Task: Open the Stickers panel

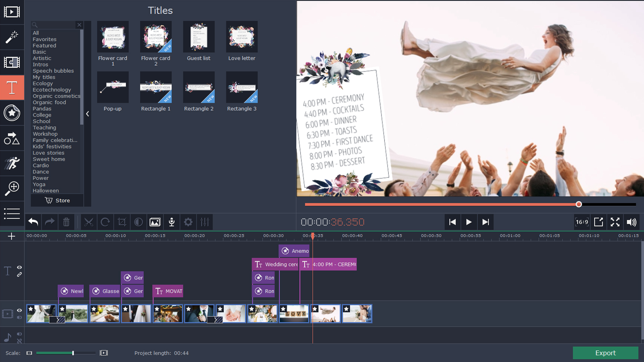Action: point(12,113)
